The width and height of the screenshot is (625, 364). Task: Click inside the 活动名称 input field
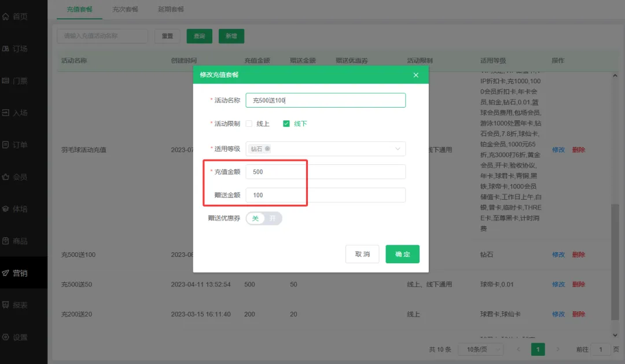pyautogui.click(x=325, y=100)
